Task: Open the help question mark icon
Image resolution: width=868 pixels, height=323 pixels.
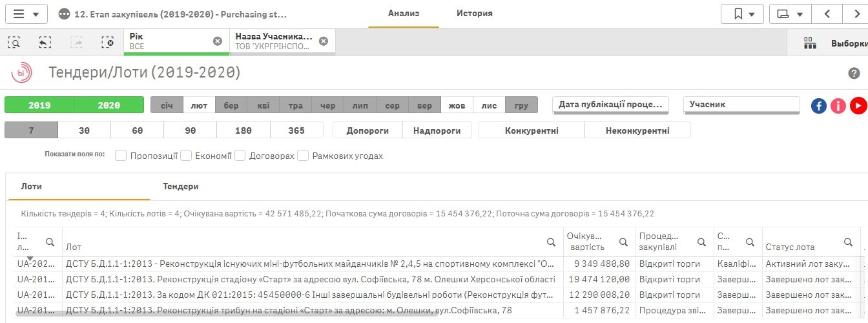Action: coord(854,74)
